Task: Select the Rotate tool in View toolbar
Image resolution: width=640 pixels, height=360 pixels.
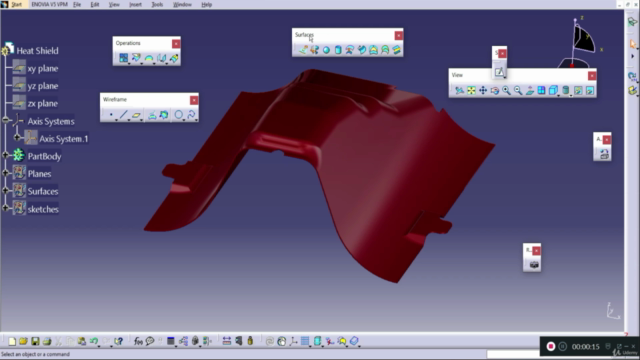Action: click(x=495, y=90)
